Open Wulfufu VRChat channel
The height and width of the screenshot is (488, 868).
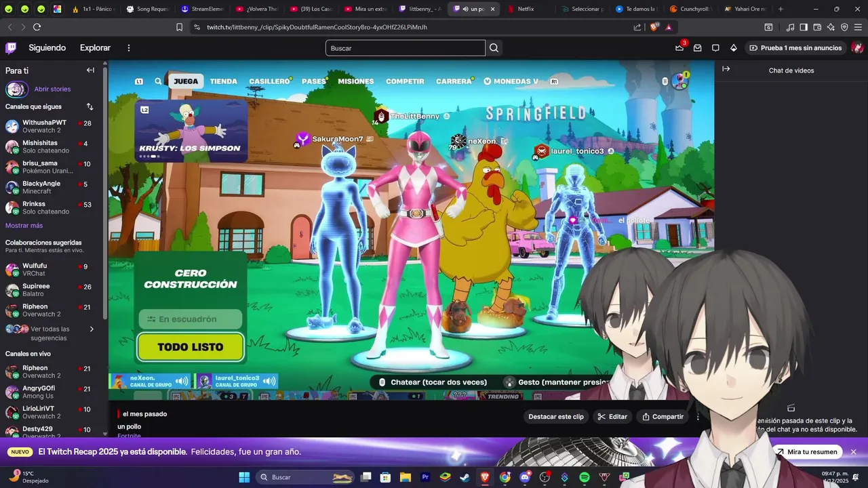(x=51, y=270)
